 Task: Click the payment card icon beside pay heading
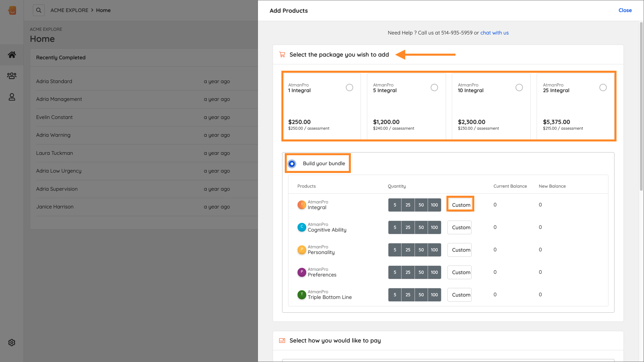tap(282, 341)
